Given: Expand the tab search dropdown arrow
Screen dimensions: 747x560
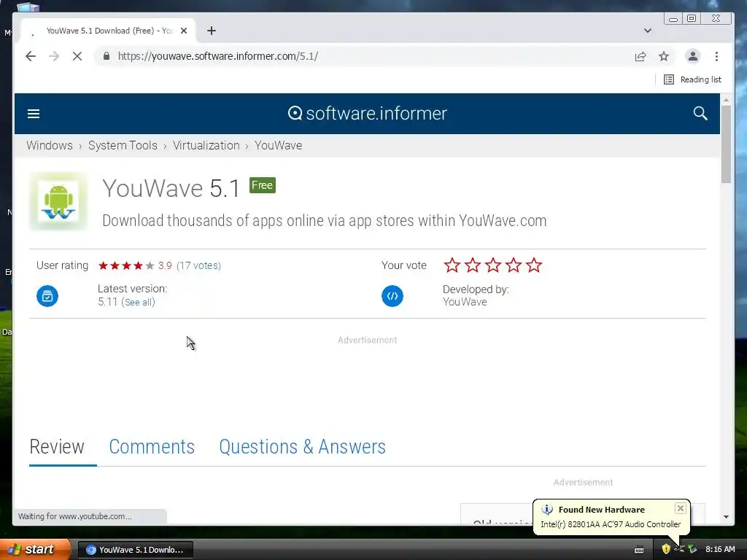Looking at the screenshot, I should (648, 31).
